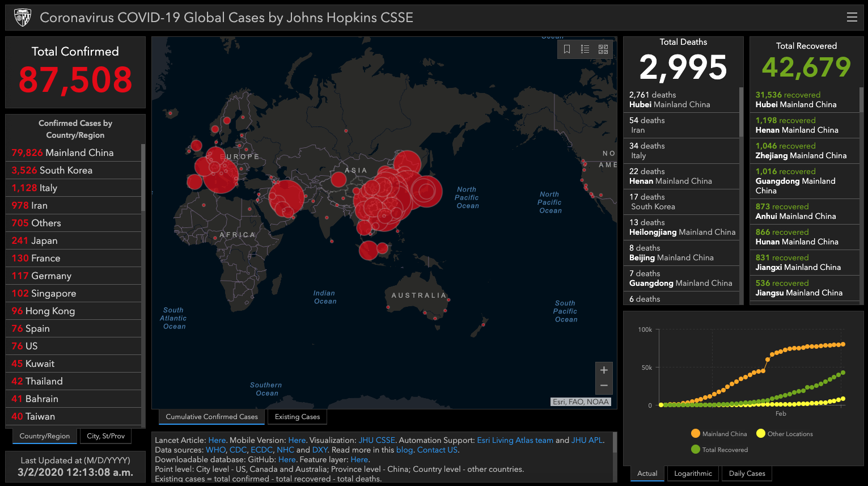Select 1,016 recovered Guangdong entry

click(805, 181)
